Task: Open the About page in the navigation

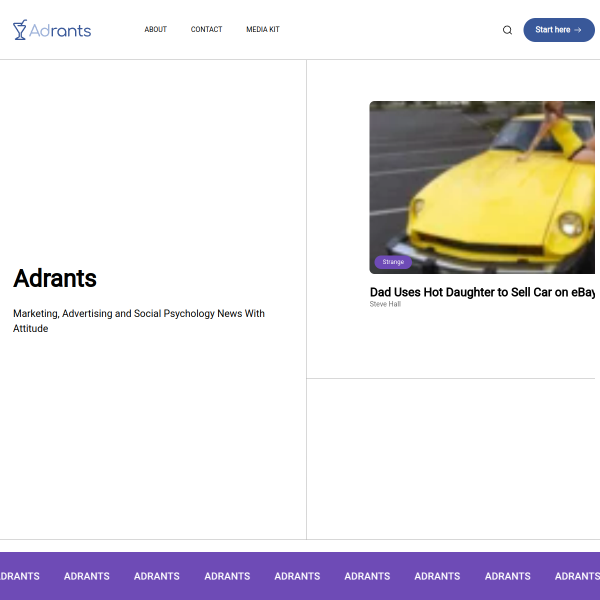Action: (155, 29)
